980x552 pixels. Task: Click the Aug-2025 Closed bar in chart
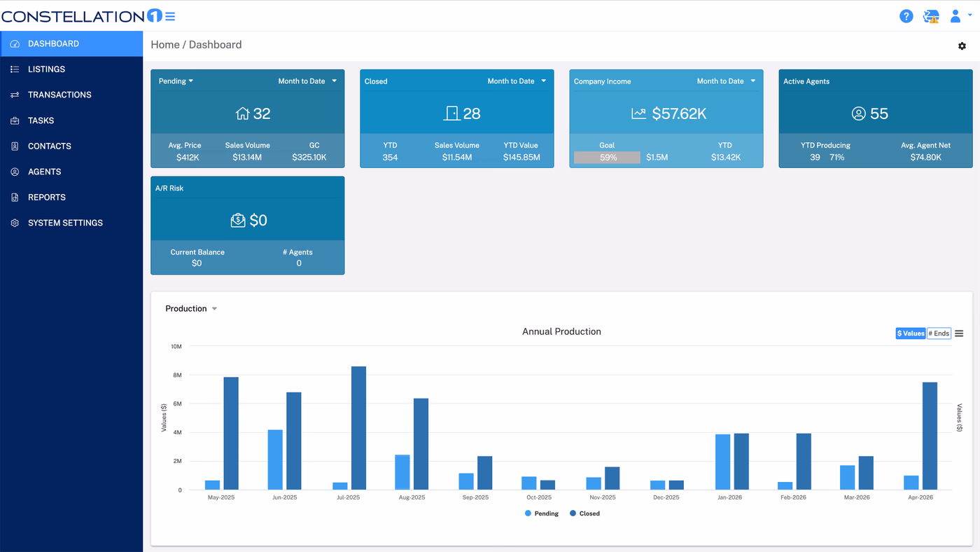421,444
